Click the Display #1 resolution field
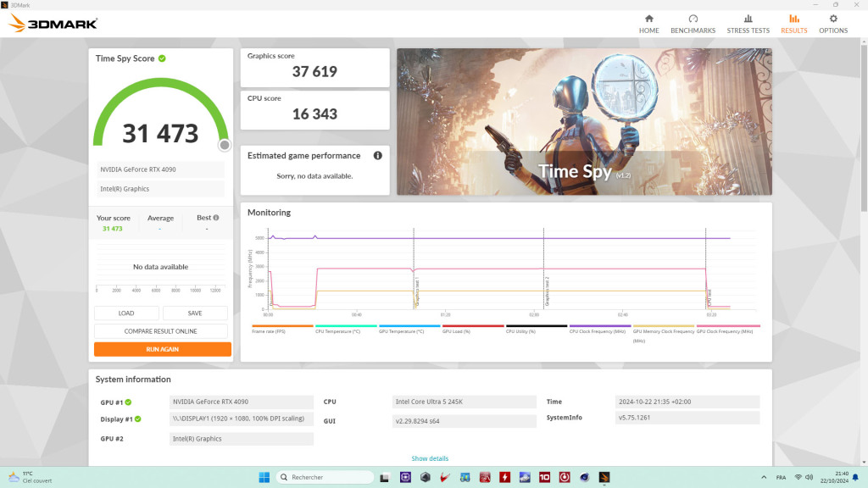 (242, 419)
